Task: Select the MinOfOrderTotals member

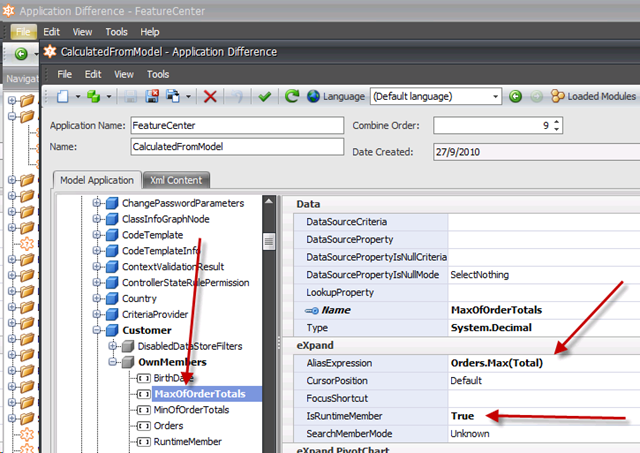Action: pyautogui.click(x=191, y=410)
